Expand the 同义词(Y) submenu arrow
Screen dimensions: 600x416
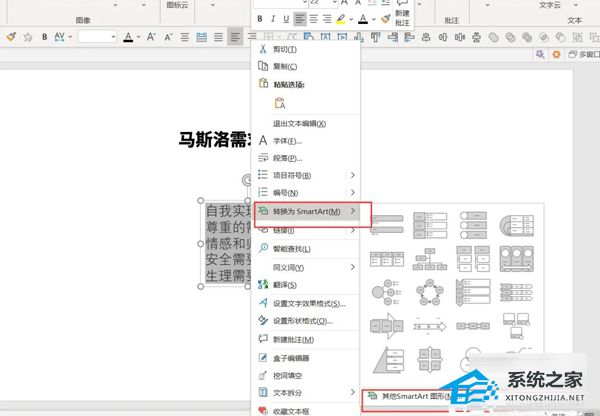(x=352, y=267)
